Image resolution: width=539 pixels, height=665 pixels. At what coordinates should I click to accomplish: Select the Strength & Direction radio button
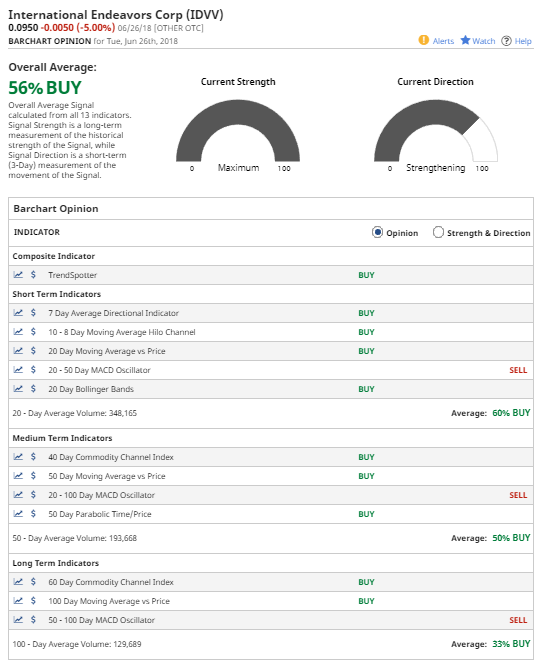click(438, 232)
